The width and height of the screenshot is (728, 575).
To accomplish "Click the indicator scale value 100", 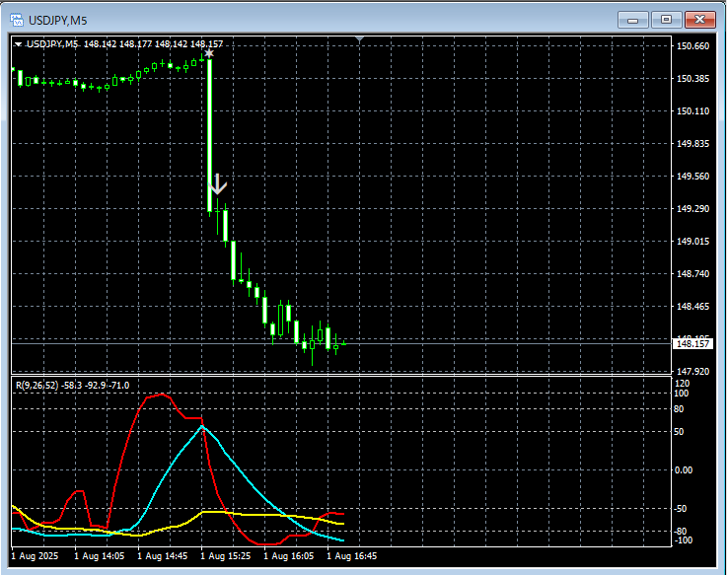I will (x=682, y=394).
